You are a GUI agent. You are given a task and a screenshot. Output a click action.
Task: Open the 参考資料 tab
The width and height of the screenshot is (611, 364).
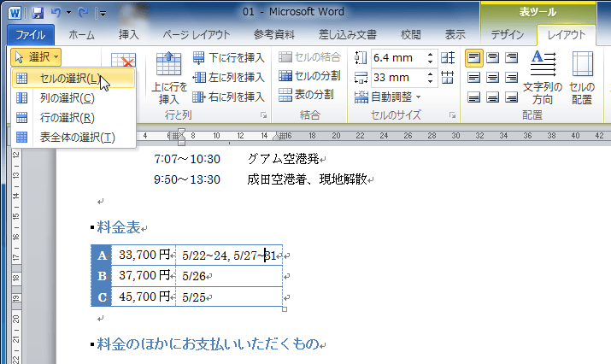click(274, 35)
